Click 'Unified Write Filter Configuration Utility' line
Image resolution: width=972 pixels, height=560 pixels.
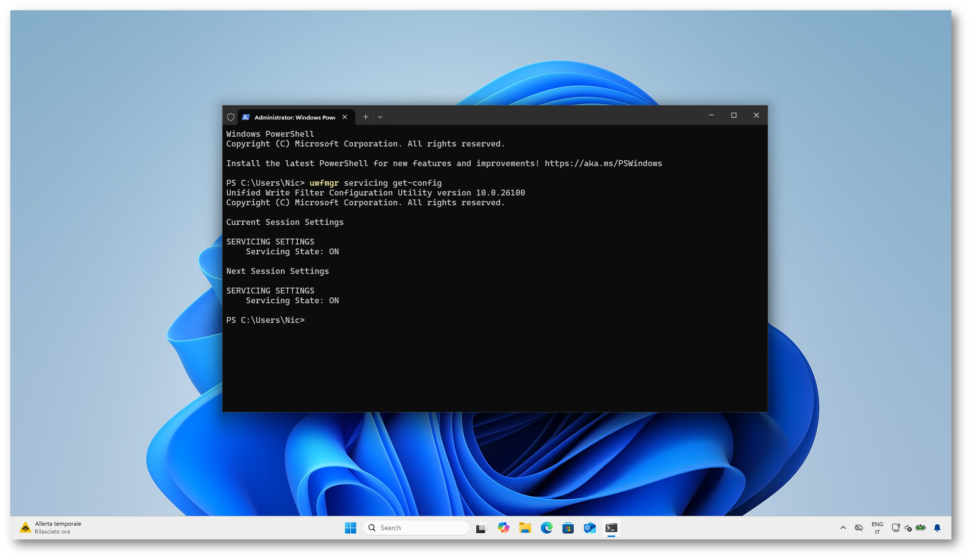coord(375,193)
